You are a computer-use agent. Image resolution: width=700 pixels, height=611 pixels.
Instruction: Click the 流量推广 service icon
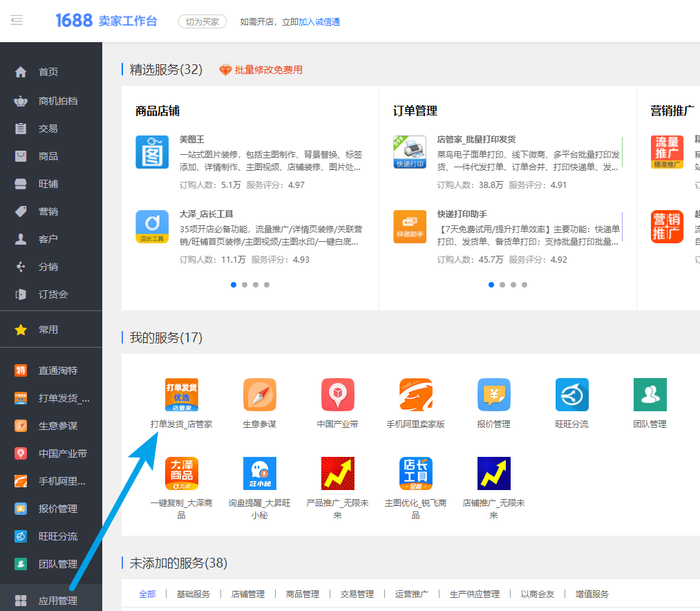[667, 152]
